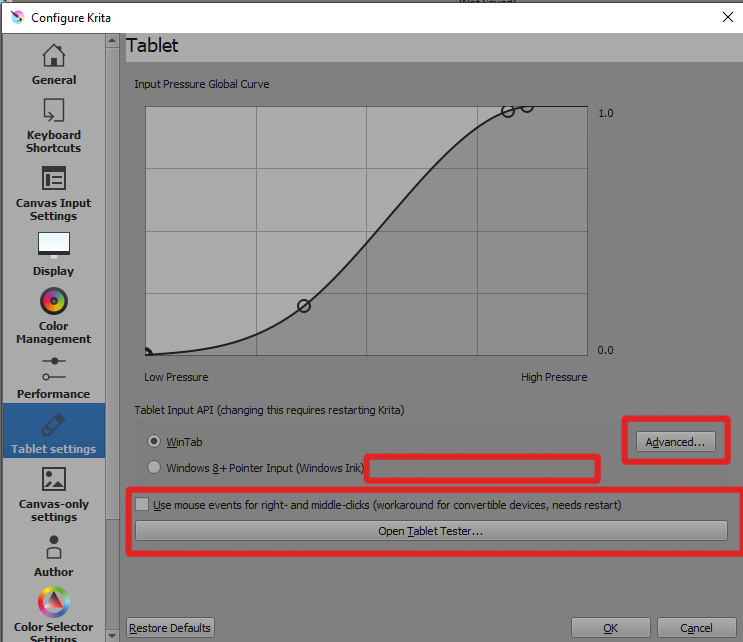The height and width of the screenshot is (642, 743).
Task: Click the High Pressure label
Action: point(554,377)
